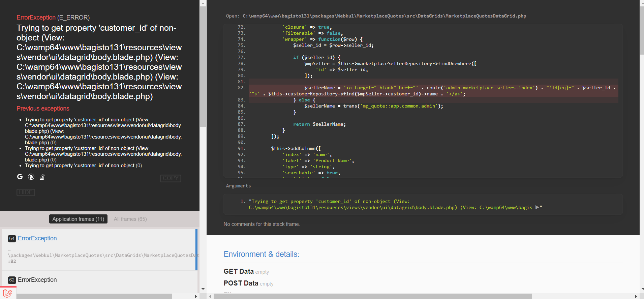This screenshot has height=299, width=644.
Task: Click the Arguments label
Action: point(238,186)
